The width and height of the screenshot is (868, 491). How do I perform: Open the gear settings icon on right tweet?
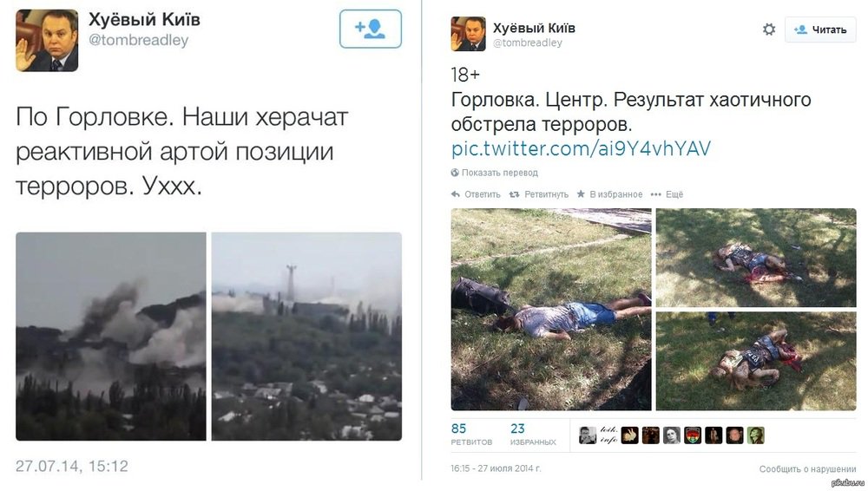point(769,29)
